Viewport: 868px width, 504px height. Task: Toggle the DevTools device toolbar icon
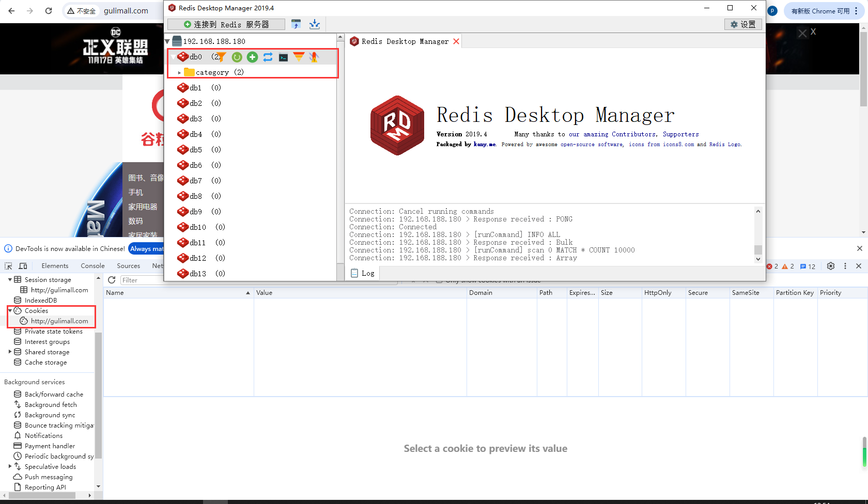23,266
